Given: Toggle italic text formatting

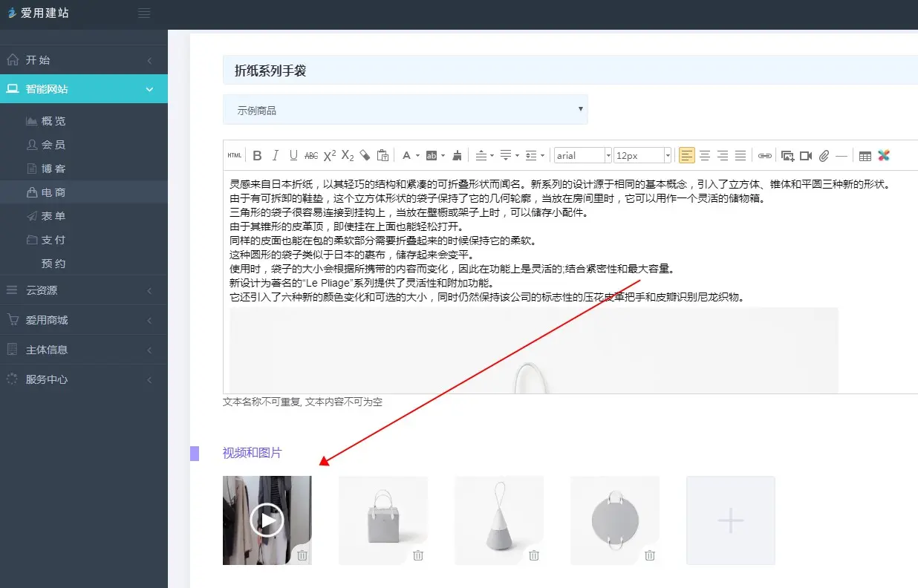Looking at the screenshot, I should 276,156.
